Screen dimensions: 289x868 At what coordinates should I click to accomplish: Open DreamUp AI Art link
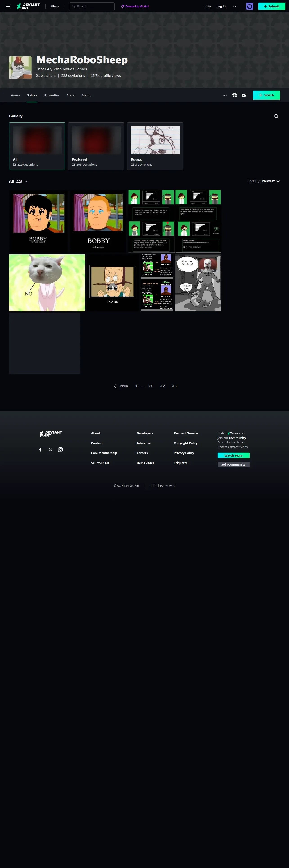(135, 6)
